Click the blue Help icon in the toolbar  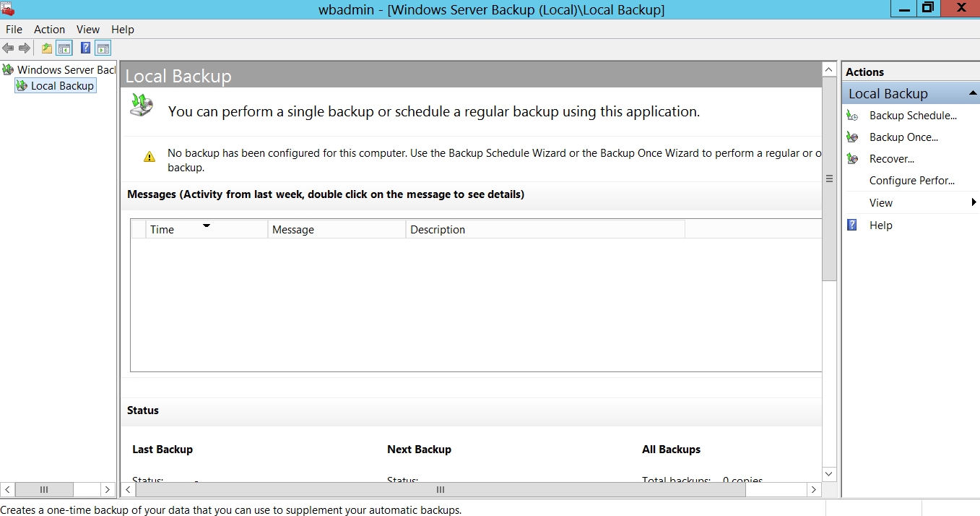pos(85,48)
